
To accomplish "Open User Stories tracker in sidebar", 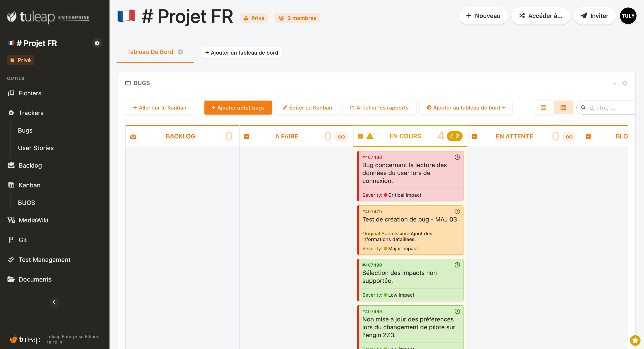I will click(36, 148).
